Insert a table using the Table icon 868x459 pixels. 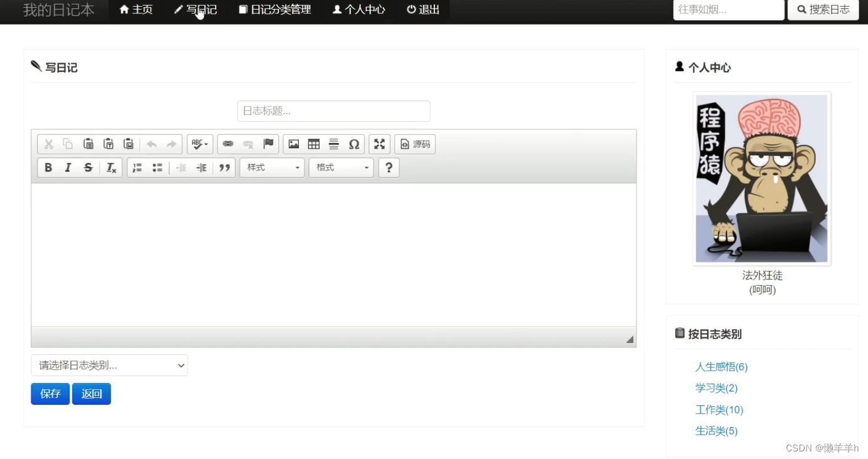(314, 144)
